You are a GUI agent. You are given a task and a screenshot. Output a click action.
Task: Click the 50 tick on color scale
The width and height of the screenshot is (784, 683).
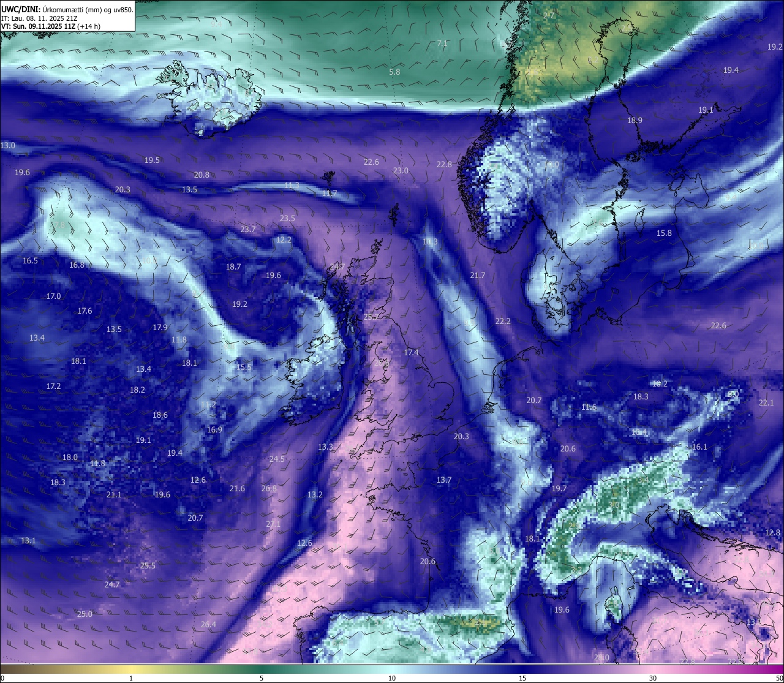[x=779, y=678]
